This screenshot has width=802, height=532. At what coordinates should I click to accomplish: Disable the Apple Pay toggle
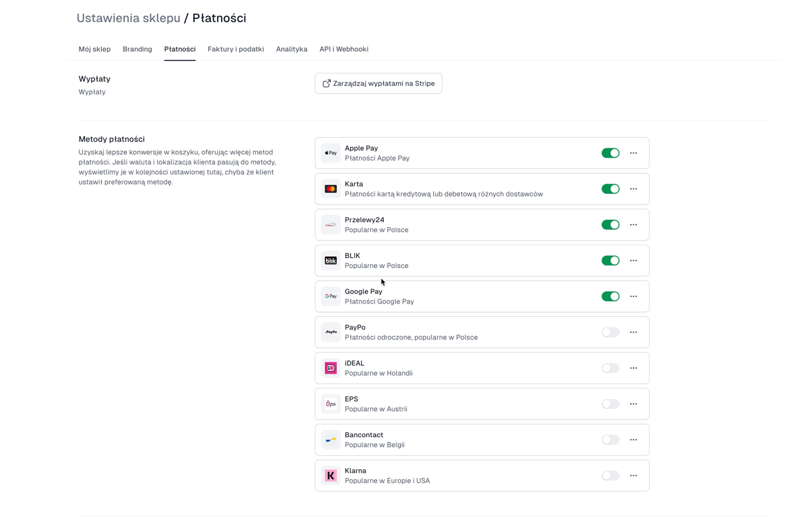610,153
